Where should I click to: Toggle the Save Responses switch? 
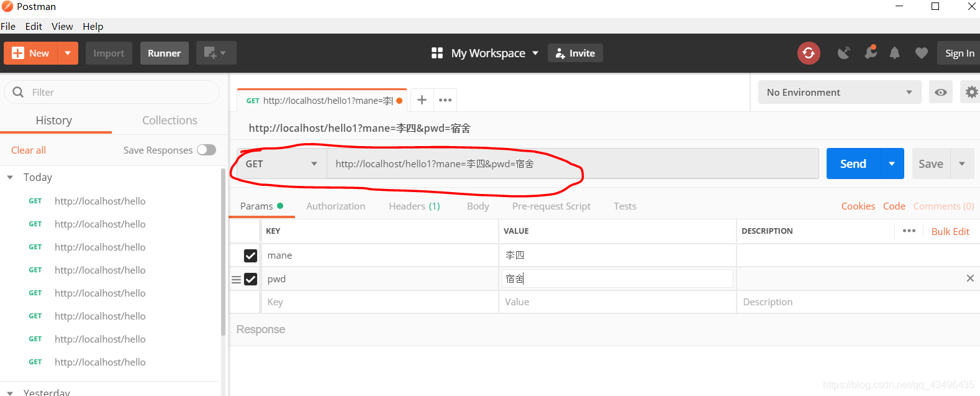coord(206,150)
